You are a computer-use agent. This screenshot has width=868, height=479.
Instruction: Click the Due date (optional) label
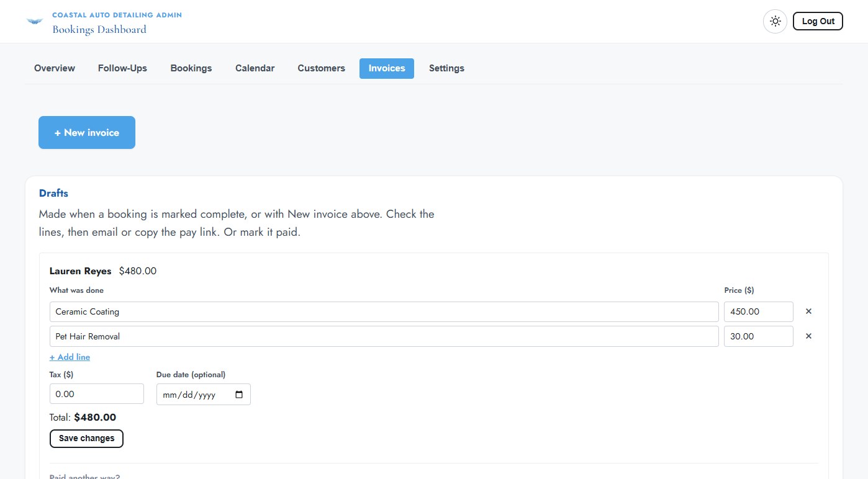click(x=191, y=374)
